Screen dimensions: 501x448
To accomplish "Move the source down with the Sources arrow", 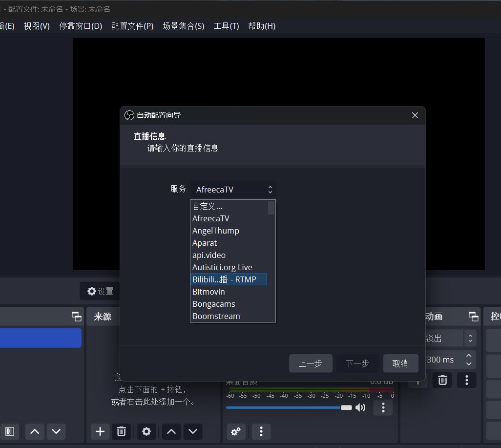I will (x=192, y=431).
